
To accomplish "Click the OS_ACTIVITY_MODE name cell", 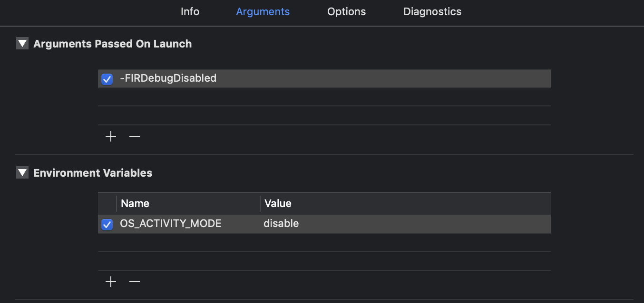I will tap(171, 224).
